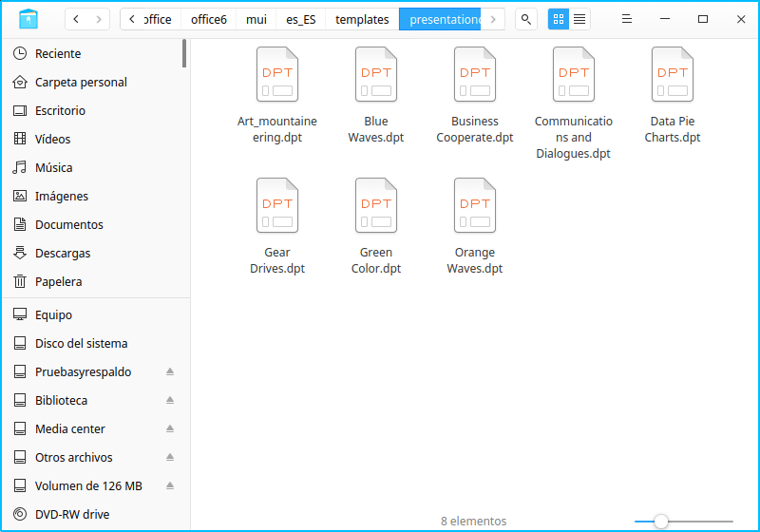Screen dimensions: 760x532
Task: Click the Papelera trash bin icon
Action: (x=20, y=281)
